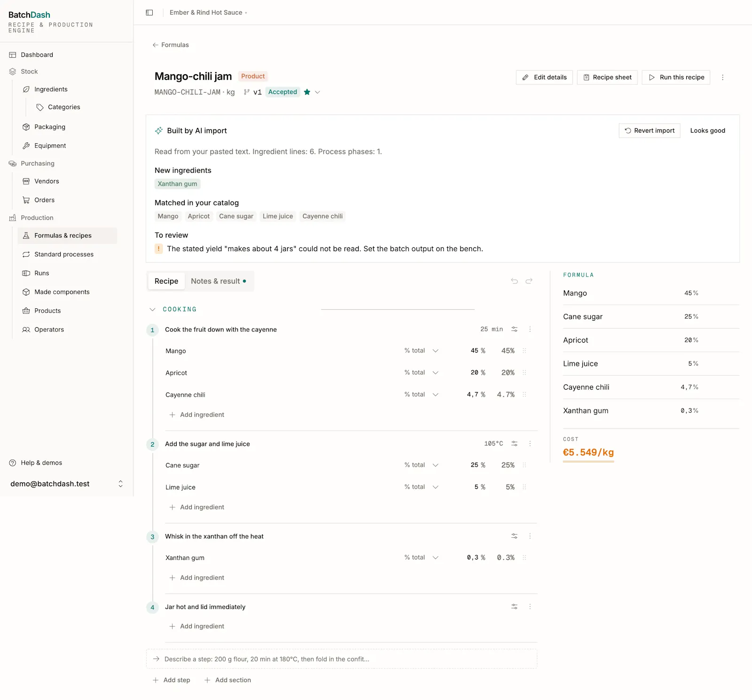Open the Stock section
The image size is (752, 700).
pyautogui.click(x=29, y=71)
